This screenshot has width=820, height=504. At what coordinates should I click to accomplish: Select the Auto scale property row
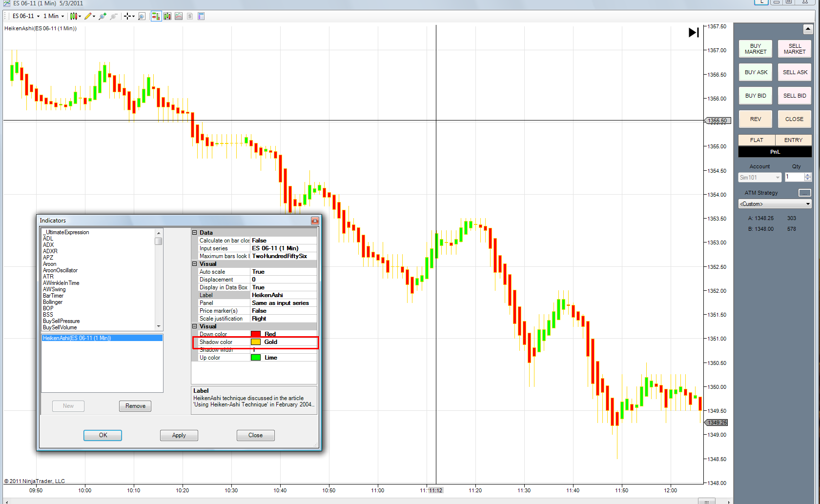[x=258, y=272]
